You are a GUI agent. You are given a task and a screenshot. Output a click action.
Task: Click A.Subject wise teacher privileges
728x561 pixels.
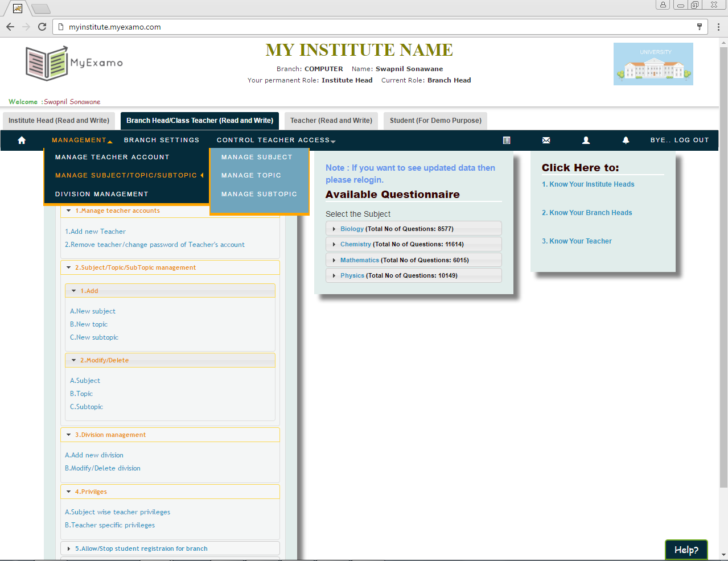click(117, 512)
